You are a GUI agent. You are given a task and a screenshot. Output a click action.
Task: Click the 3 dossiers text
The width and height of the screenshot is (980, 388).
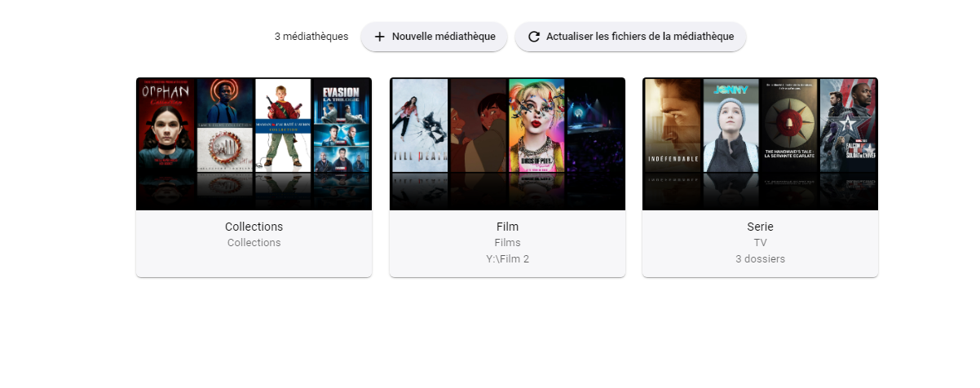tap(760, 259)
